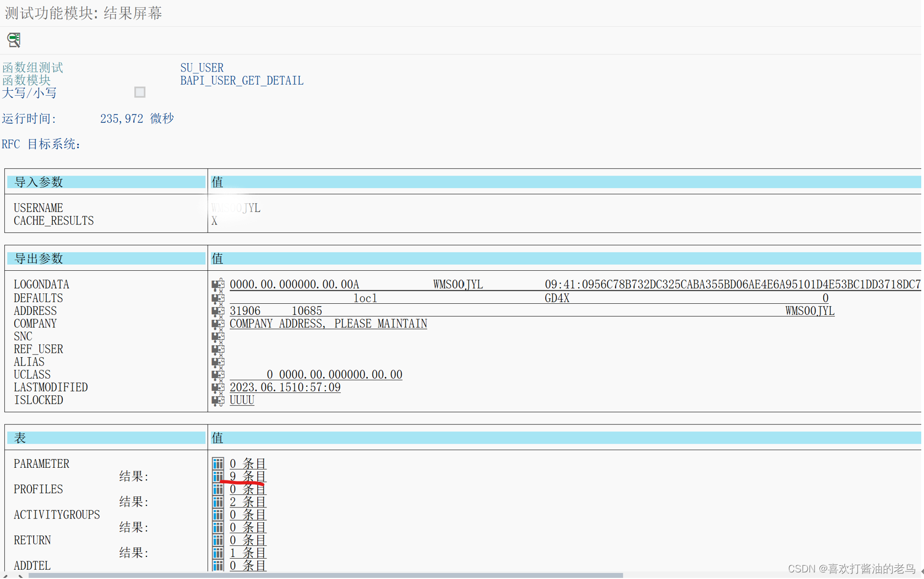
Task: Open the PROFILES result 2 条目 link
Action: pyautogui.click(x=248, y=501)
